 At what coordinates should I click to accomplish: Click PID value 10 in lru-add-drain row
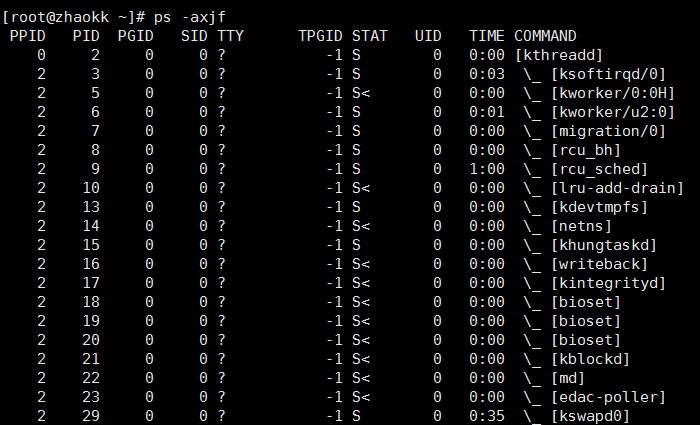pyautogui.click(x=91, y=188)
